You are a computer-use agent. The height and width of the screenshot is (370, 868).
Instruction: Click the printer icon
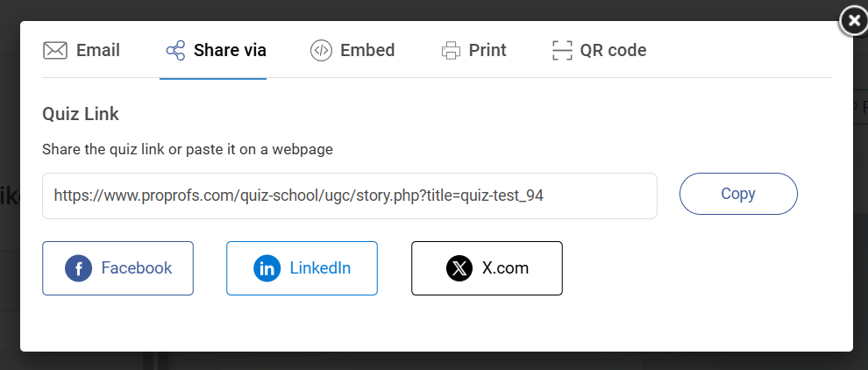coord(451,50)
